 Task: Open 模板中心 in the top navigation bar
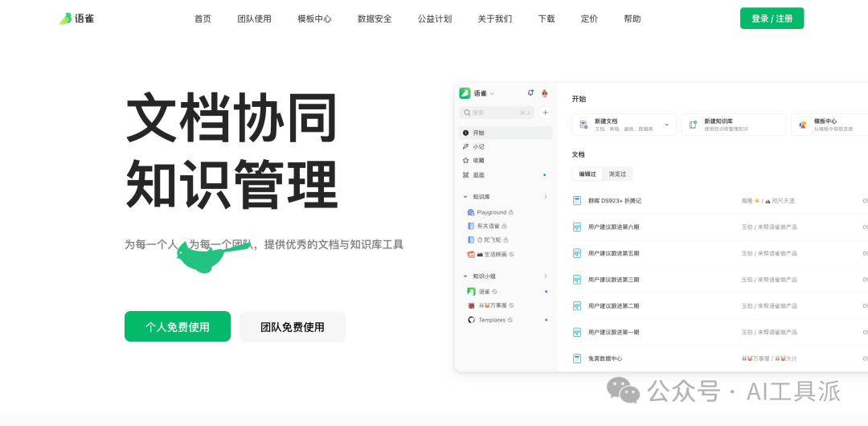click(x=314, y=18)
